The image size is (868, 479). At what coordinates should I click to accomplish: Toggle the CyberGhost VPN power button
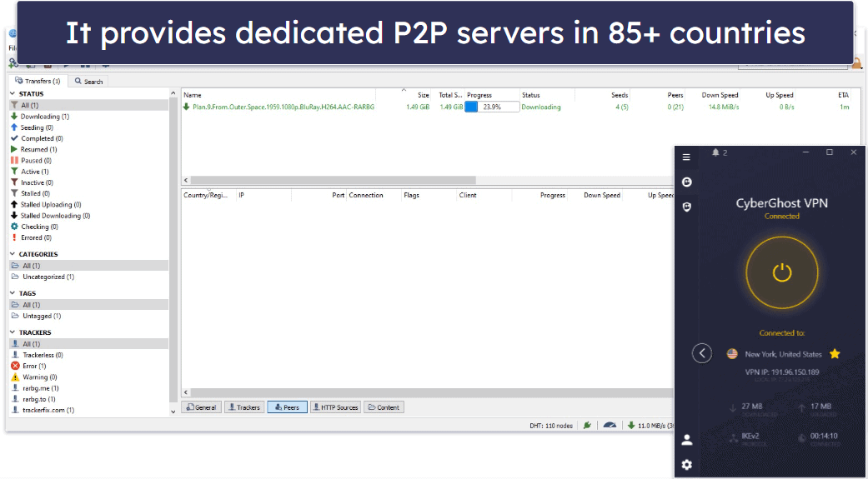click(781, 272)
